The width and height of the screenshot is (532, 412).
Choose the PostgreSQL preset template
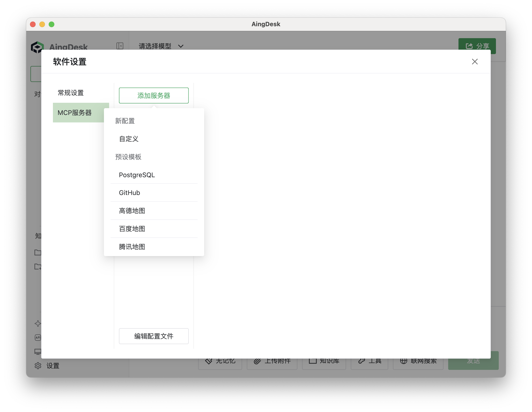137,175
